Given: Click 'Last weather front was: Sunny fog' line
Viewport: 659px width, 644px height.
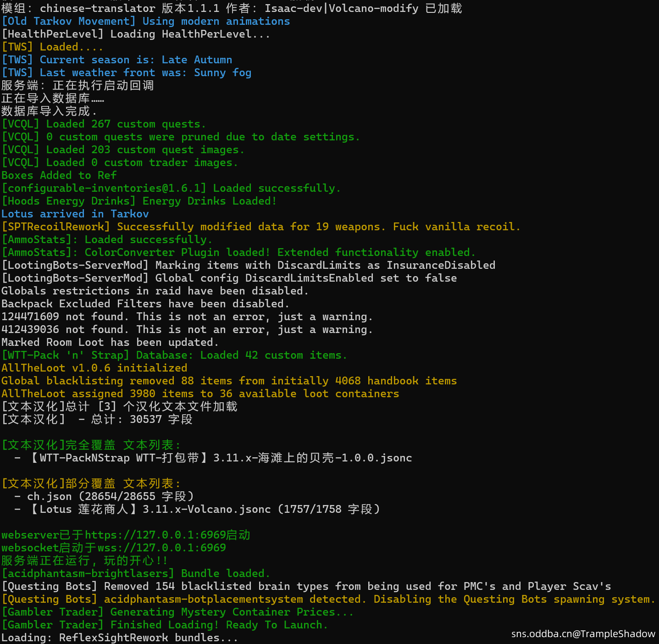Looking at the screenshot, I should pyautogui.click(x=127, y=73).
